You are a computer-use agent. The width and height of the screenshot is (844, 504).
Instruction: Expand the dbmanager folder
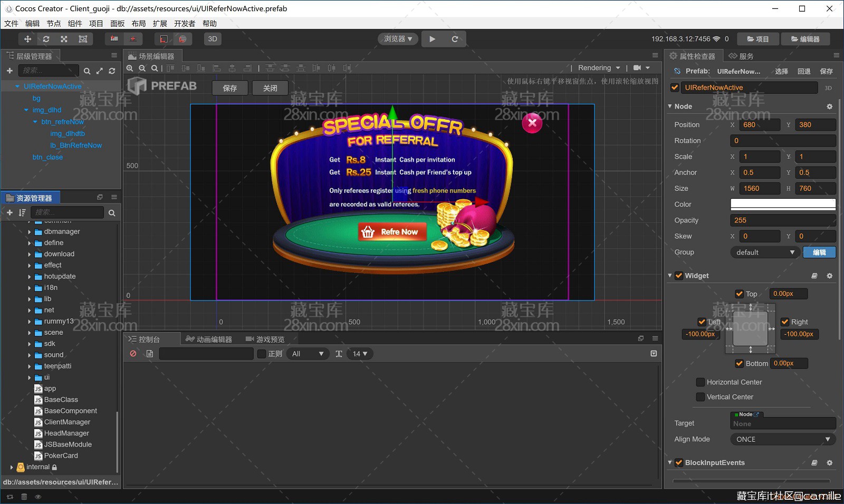click(29, 231)
